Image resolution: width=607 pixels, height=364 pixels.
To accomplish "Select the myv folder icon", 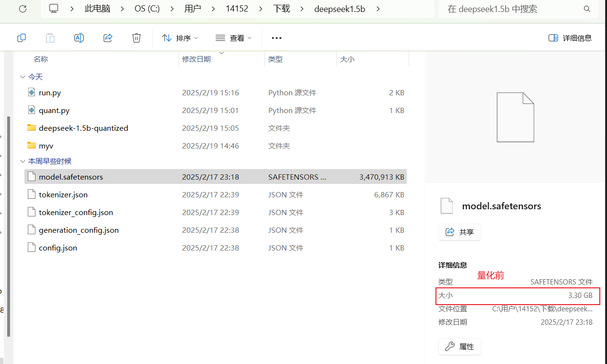I will pyautogui.click(x=32, y=146).
